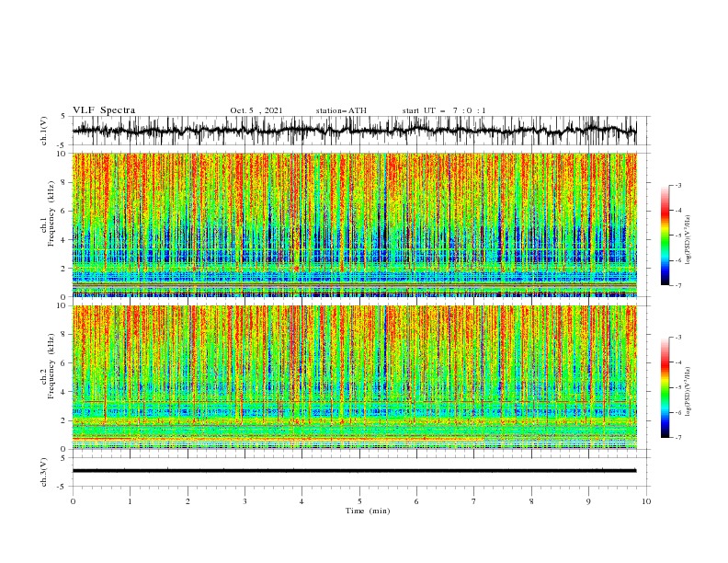
Task: Click time axis tick label "2"
Action: pyautogui.click(x=188, y=501)
